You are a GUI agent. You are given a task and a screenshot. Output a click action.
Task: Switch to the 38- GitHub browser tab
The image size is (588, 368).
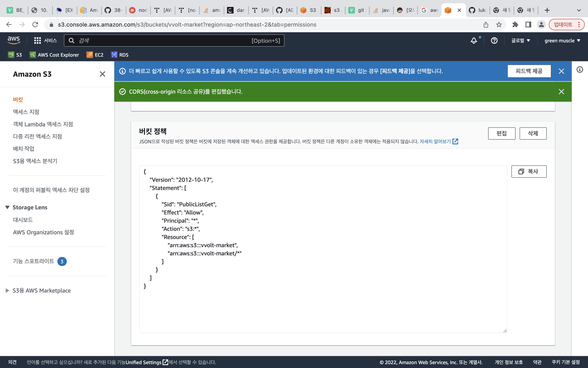click(x=113, y=10)
